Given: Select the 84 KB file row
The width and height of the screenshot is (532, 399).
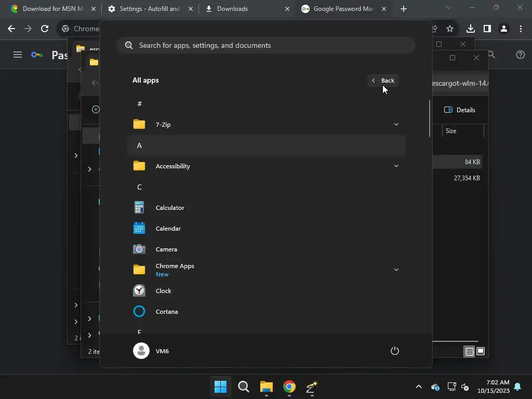Looking at the screenshot, I should pos(457,162).
